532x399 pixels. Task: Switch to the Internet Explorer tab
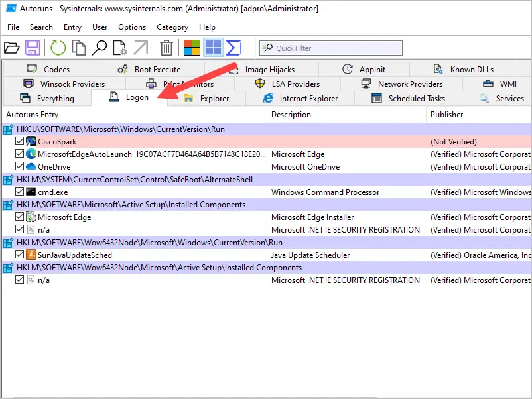coord(300,99)
